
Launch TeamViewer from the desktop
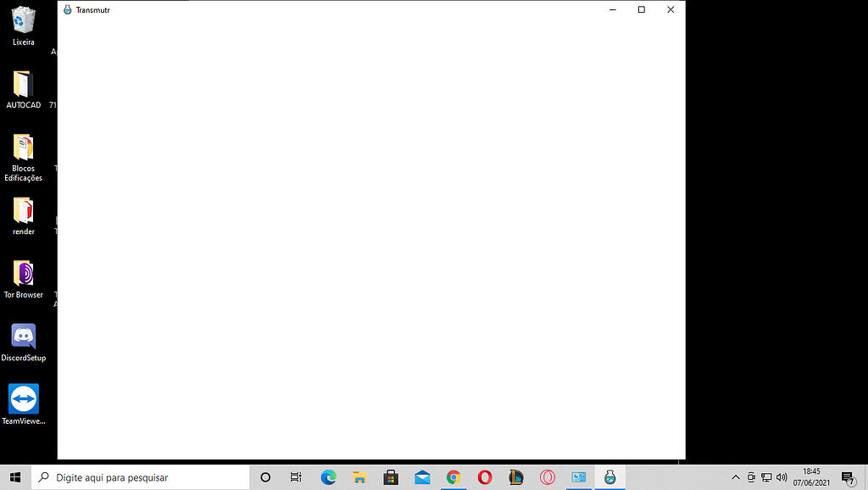(x=23, y=399)
